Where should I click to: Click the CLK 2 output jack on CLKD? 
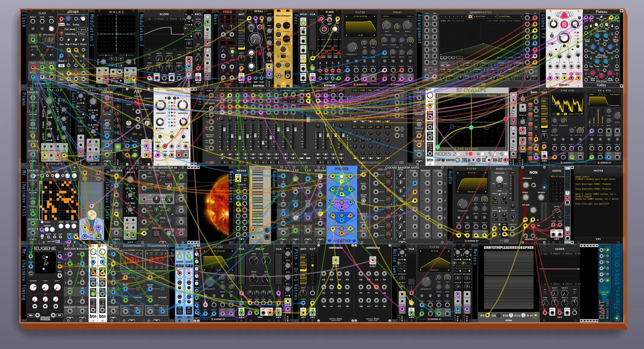42,67
